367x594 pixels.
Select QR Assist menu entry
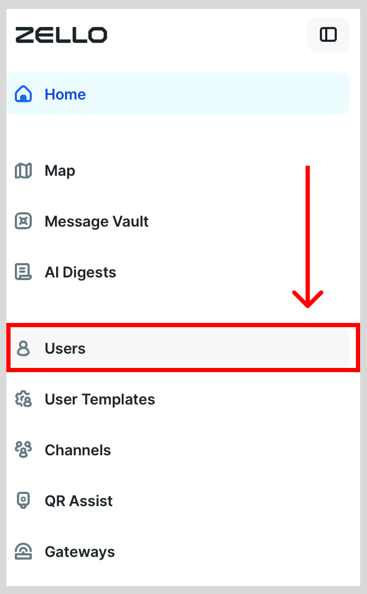pos(178,500)
